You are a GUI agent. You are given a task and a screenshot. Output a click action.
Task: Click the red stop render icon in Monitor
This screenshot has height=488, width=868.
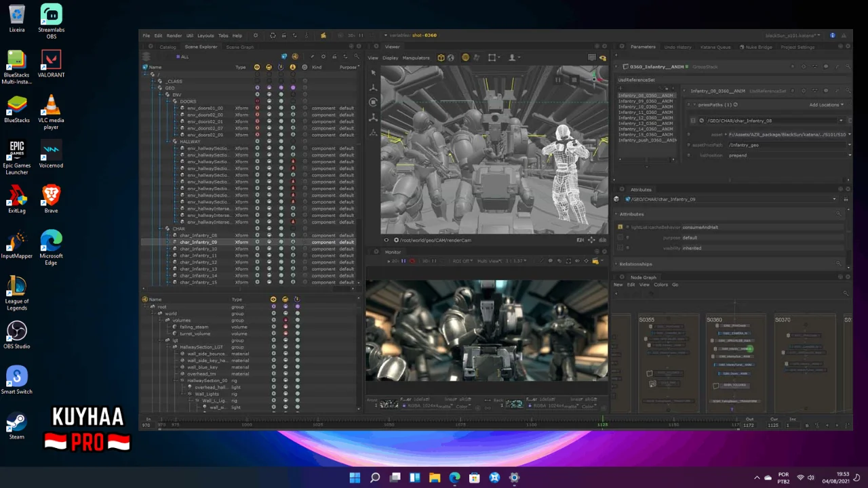tap(412, 261)
